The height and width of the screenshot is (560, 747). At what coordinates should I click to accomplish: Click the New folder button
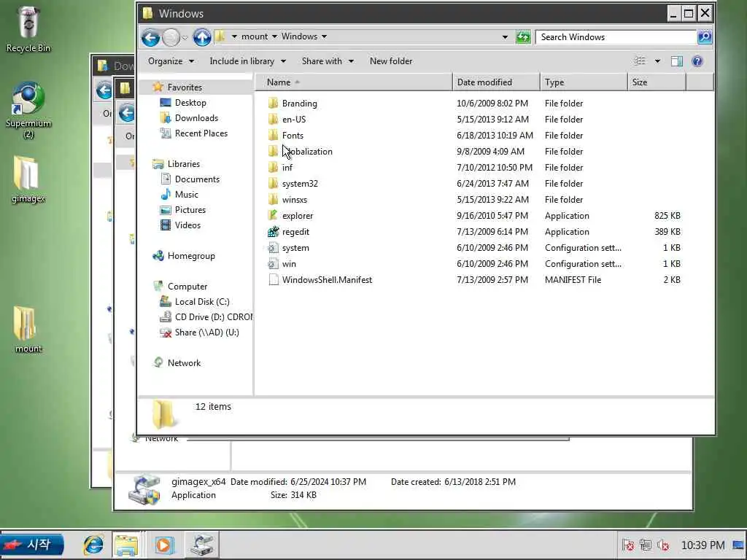tap(391, 61)
